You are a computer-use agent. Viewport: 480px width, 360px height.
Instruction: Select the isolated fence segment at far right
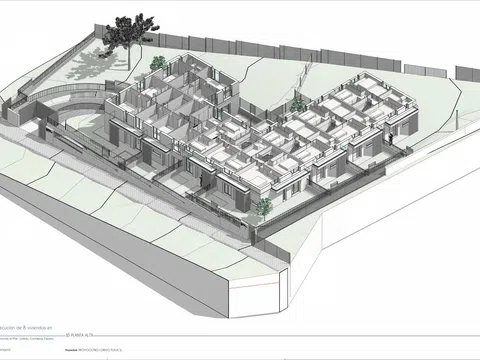click(468, 73)
